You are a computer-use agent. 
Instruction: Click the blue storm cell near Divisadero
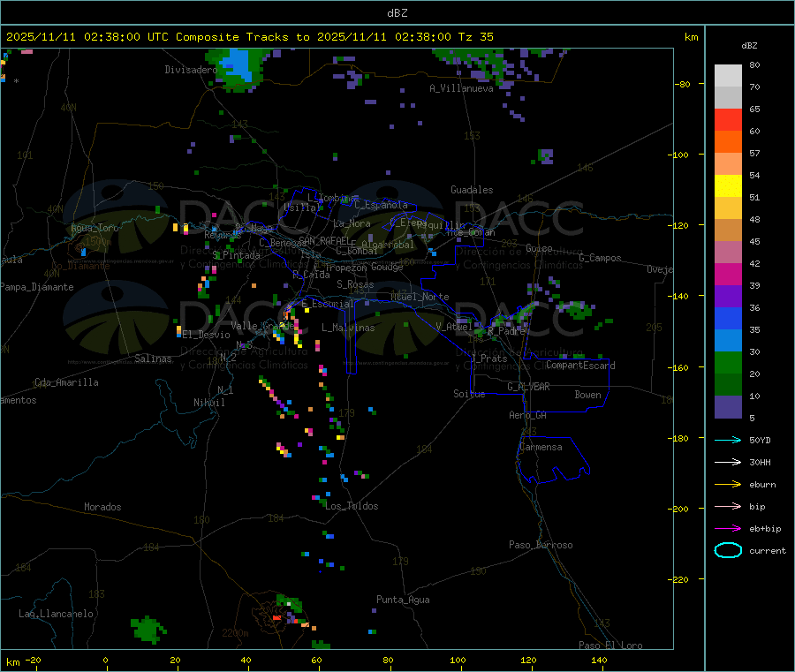[236, 66]
